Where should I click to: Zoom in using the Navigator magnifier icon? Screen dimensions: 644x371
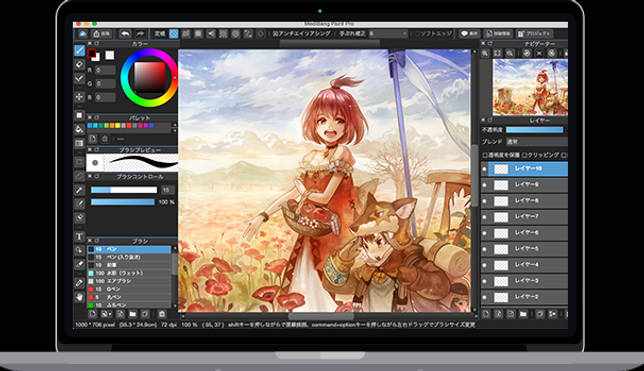(485, 53)
